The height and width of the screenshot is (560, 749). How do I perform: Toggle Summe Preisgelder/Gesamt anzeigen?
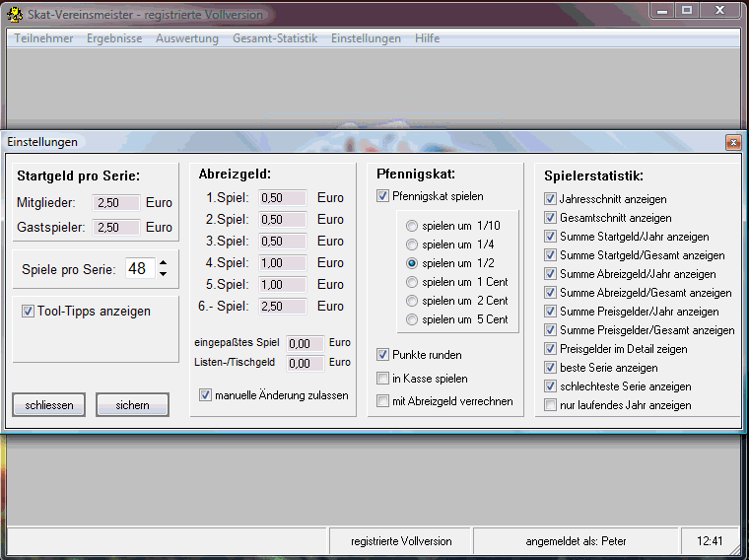(550, 330)
